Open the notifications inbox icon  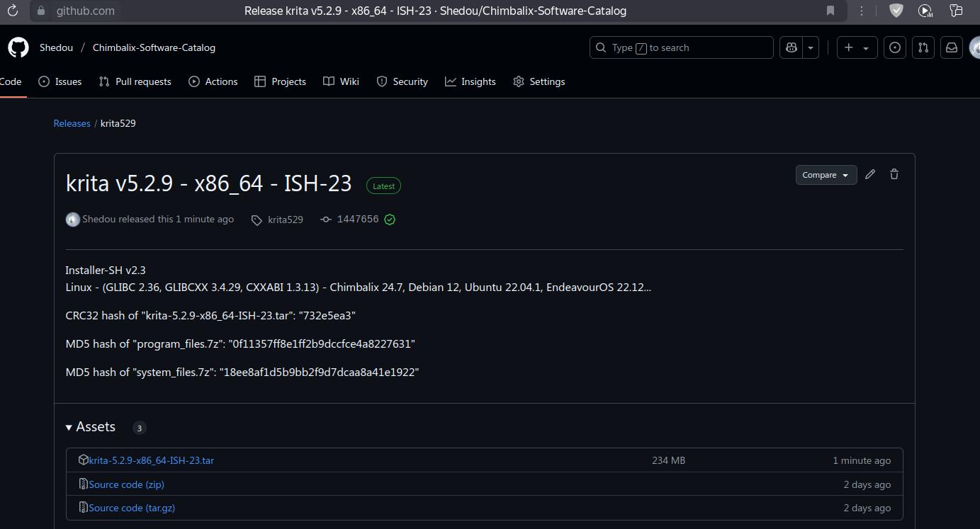click(952, 47)
